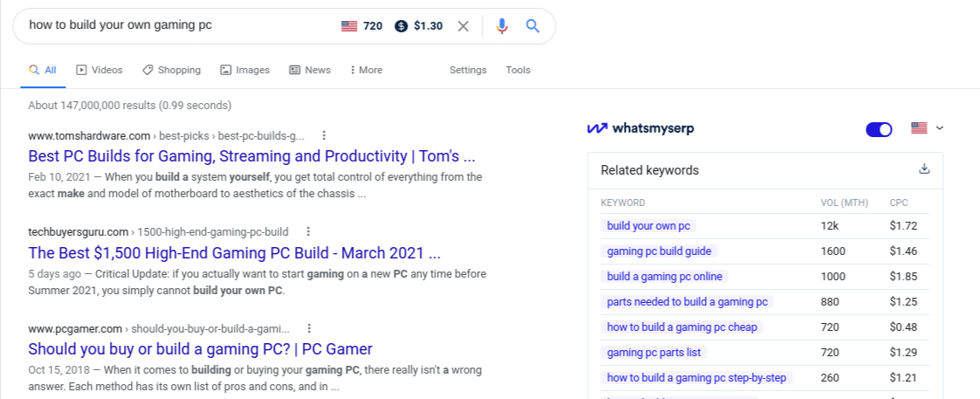Open The Best $1,500 High-End Gaming PC Build result

click(x=235, y=252)
